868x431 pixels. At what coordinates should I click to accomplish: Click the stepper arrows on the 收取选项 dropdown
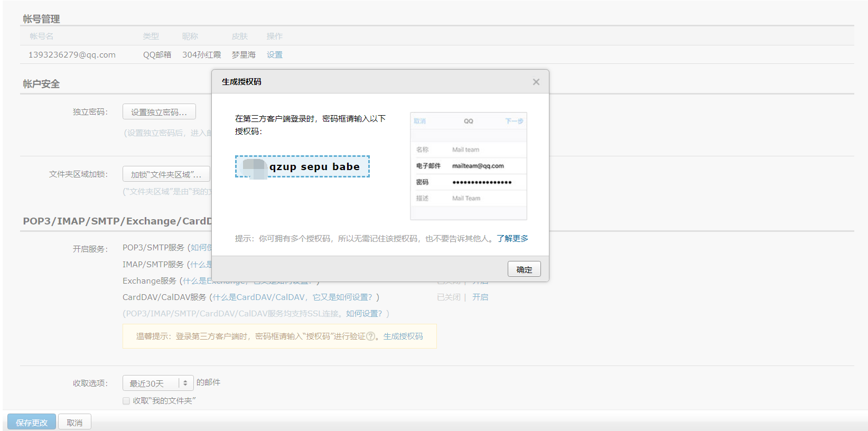click(185, 383)
